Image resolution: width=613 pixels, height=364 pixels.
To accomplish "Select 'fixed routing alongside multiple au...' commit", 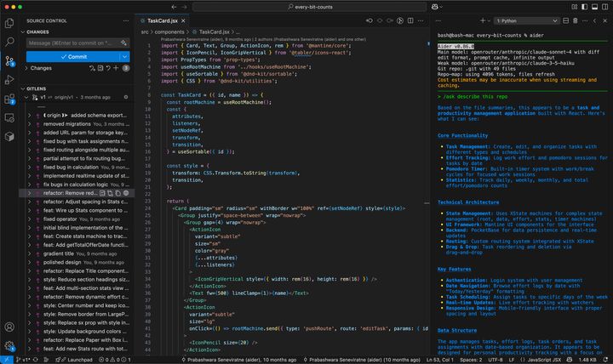I will [86, 150].
